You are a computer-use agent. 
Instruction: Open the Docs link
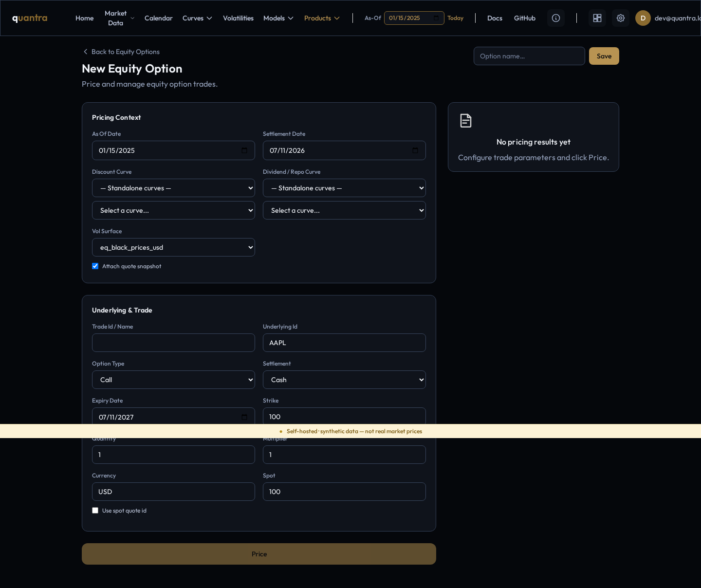tap(495, 18)
